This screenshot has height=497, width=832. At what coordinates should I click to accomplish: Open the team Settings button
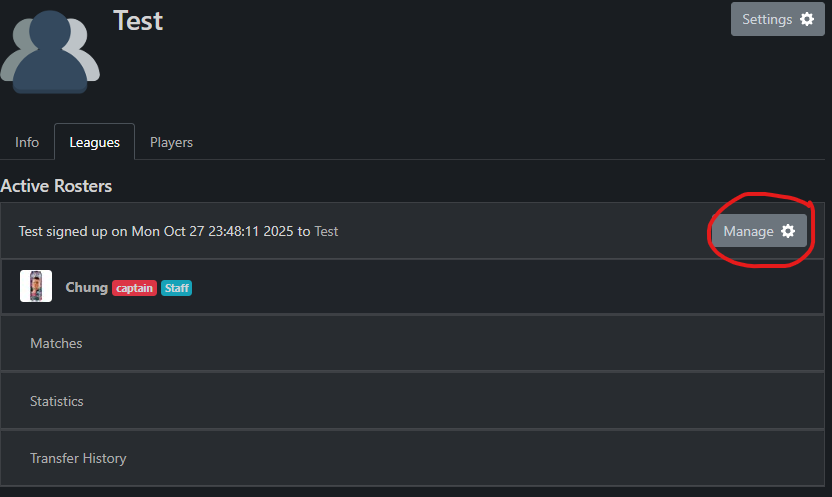click(x=777, y=19)
